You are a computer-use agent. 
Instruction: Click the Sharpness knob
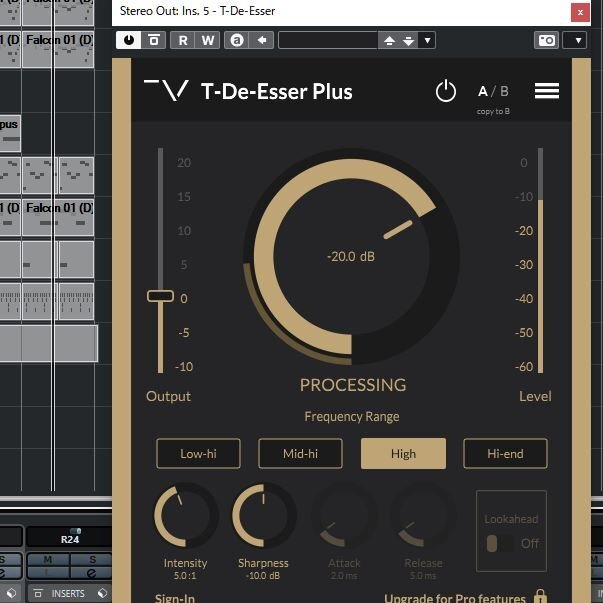pos(264,516)
